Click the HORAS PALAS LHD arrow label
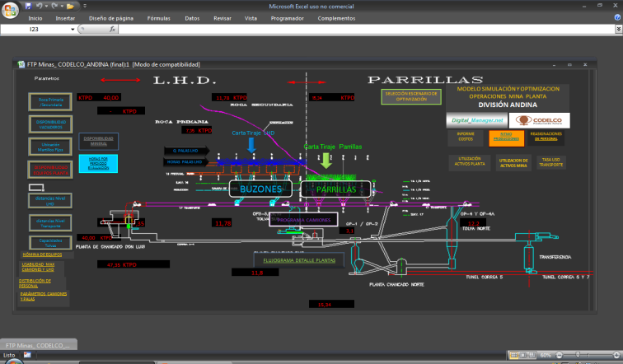The height and width of the screenshot is (364, 623). 185,161
